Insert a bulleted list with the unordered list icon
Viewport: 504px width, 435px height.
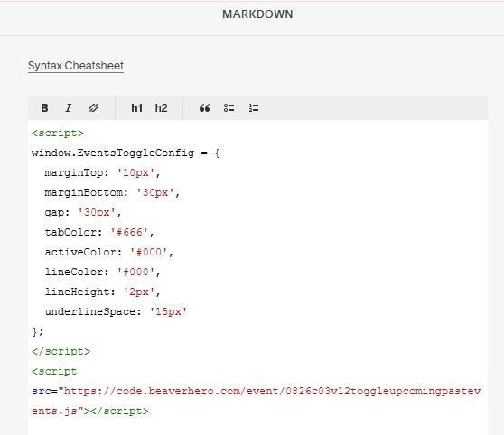[x=229, y=108]
